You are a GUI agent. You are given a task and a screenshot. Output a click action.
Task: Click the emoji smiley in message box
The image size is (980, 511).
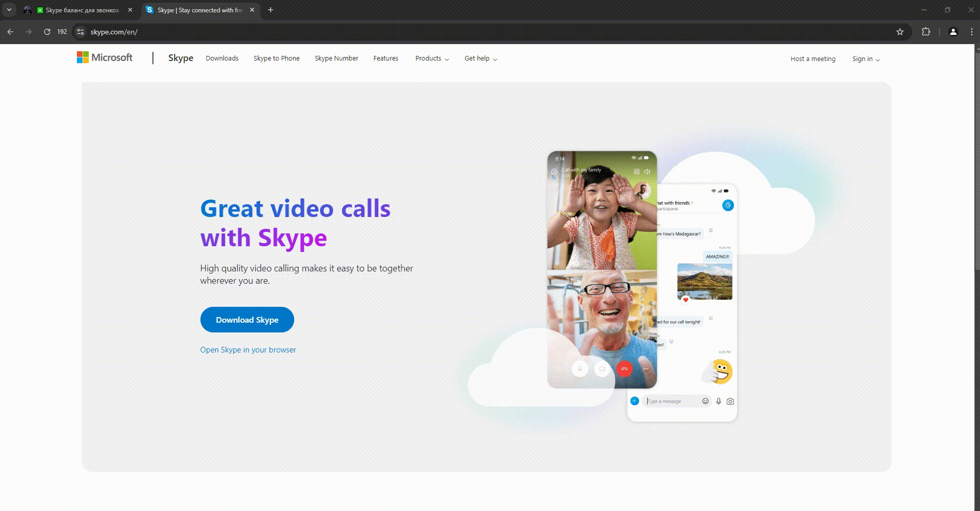click(706, 401)
